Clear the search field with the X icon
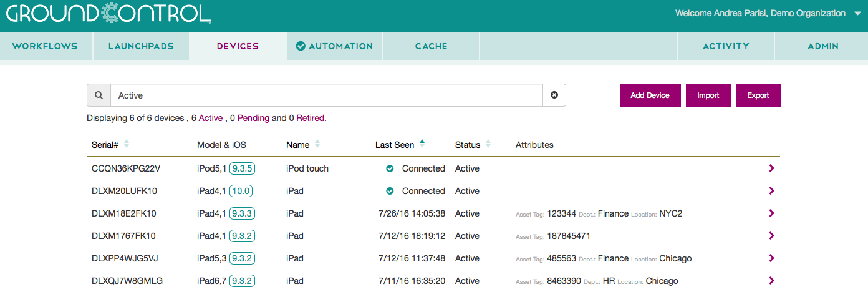This screenshot has height=302, width=868. [554, 95]
